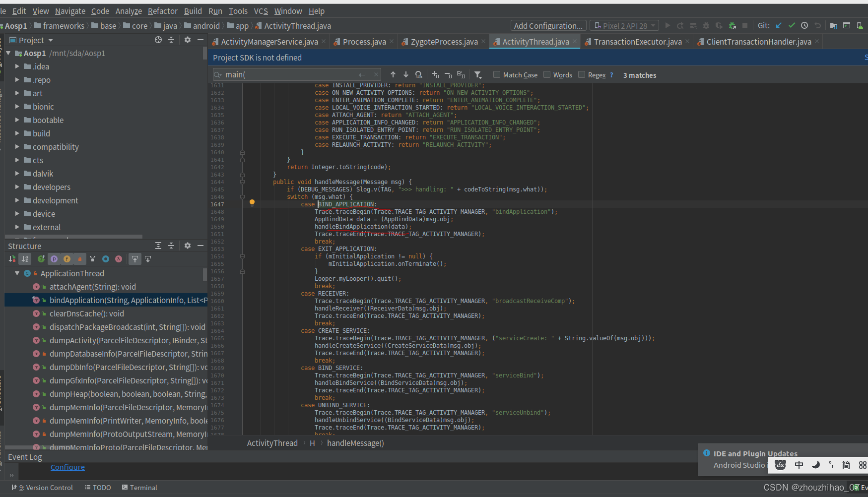Click the Configure link in Event Log
The height and width of the screenshot is (497, 868).
click(x=67, y=467)
